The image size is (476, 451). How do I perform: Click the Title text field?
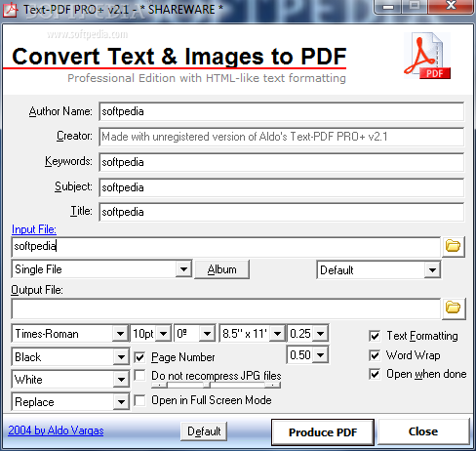pos(282,212)
